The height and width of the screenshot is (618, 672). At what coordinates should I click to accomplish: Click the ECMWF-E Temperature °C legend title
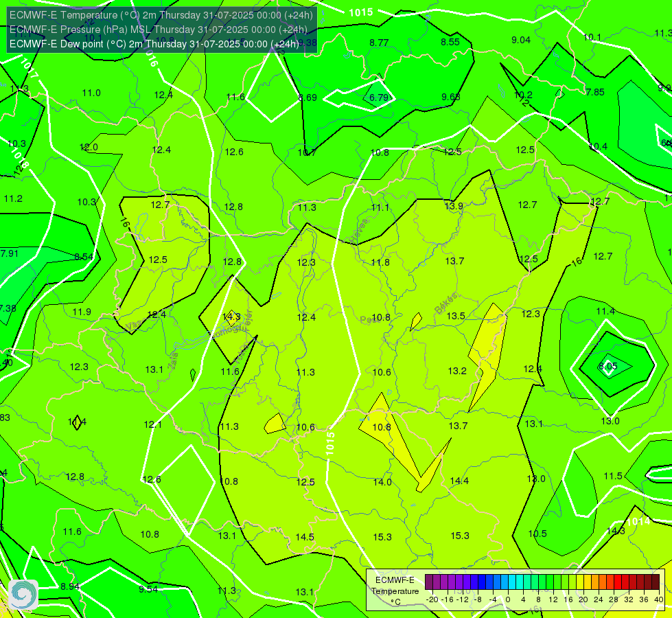(x=395, y=591)
